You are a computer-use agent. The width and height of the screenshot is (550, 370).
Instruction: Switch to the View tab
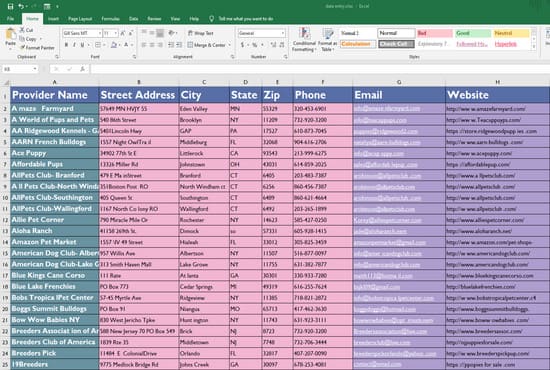175,19
